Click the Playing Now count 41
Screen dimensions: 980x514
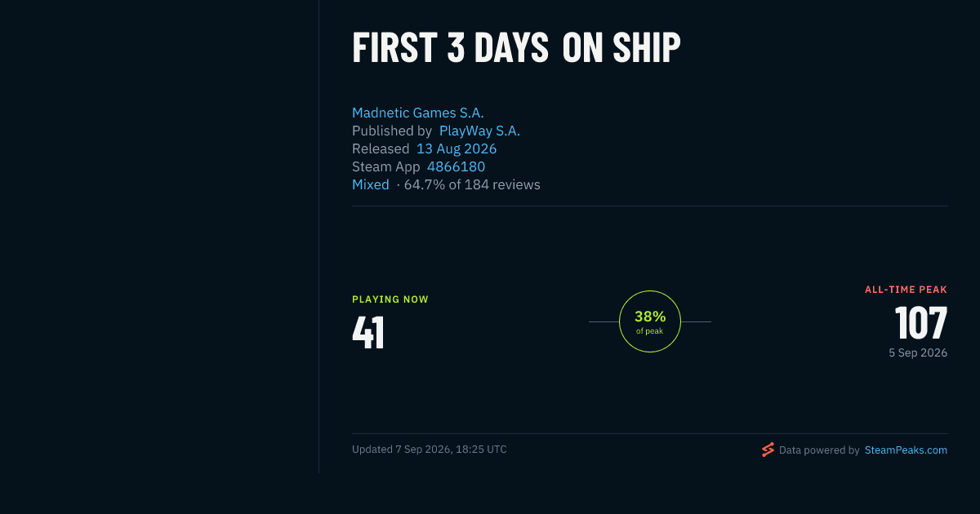(x=368, y=331)
